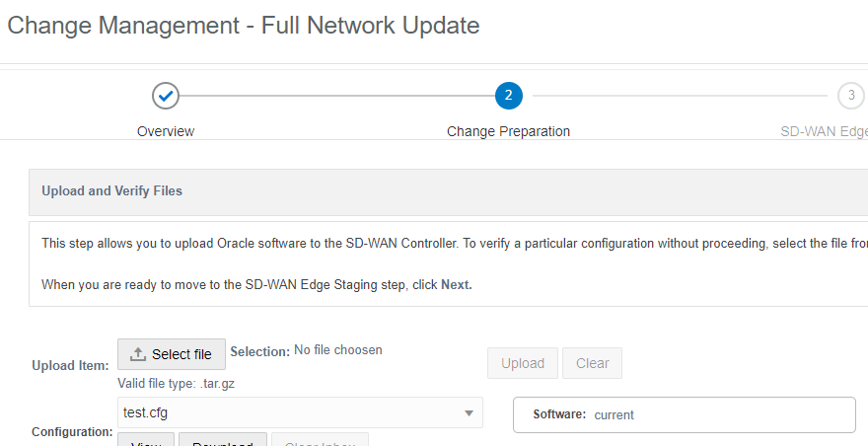868x446 pixels.
Task: Click the Upload button
Action: coord(523,363)
